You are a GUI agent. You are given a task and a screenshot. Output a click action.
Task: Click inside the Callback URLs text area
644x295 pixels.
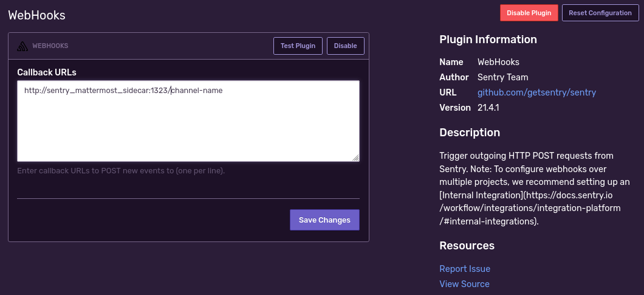[188, 121]
